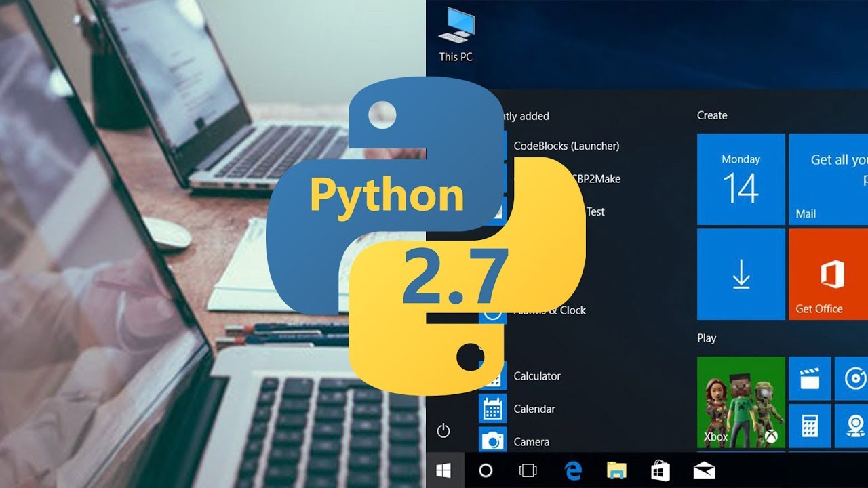Open Task View from the taskbar
This screenshot has height=488, width=868.
click(x=528, y=470)
